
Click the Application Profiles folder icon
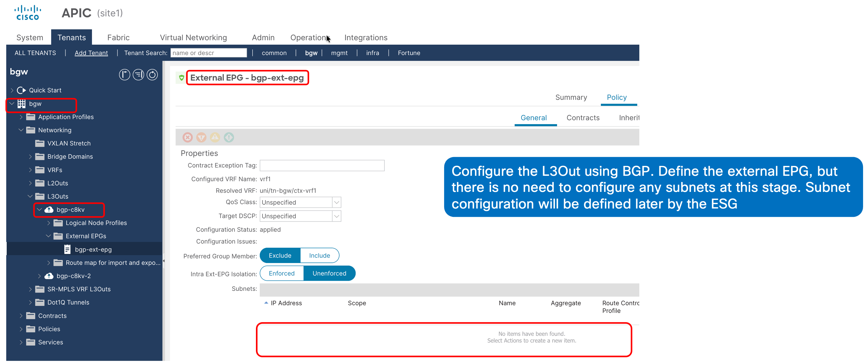pos(31,117)
